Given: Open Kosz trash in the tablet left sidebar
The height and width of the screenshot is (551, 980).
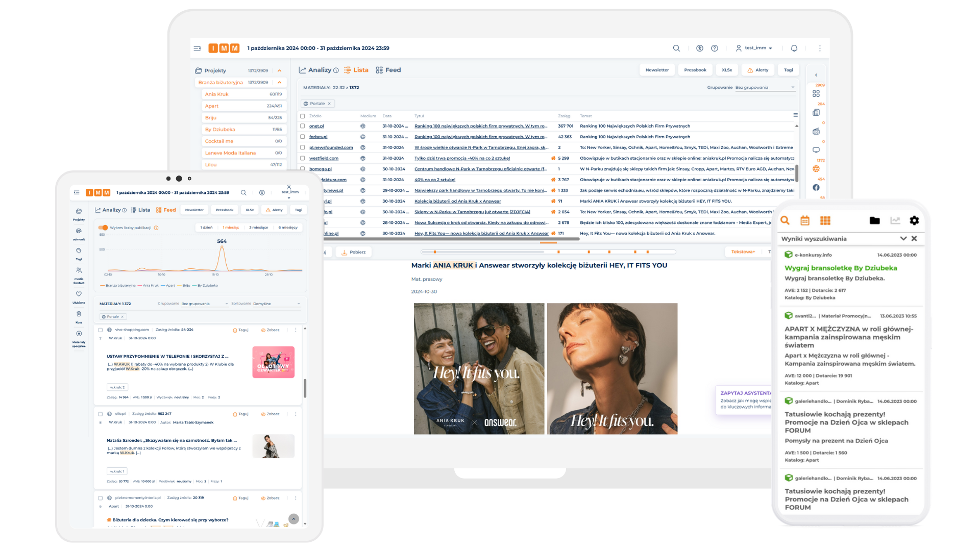Looking at the screenshot, I should pyautogui.click(x=79, y=317).
